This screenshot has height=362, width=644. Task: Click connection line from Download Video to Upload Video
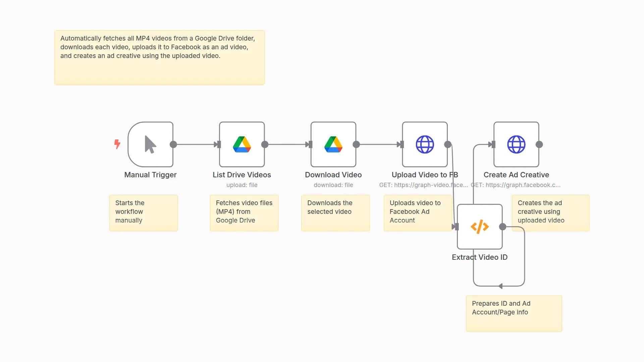coord(379,144)
